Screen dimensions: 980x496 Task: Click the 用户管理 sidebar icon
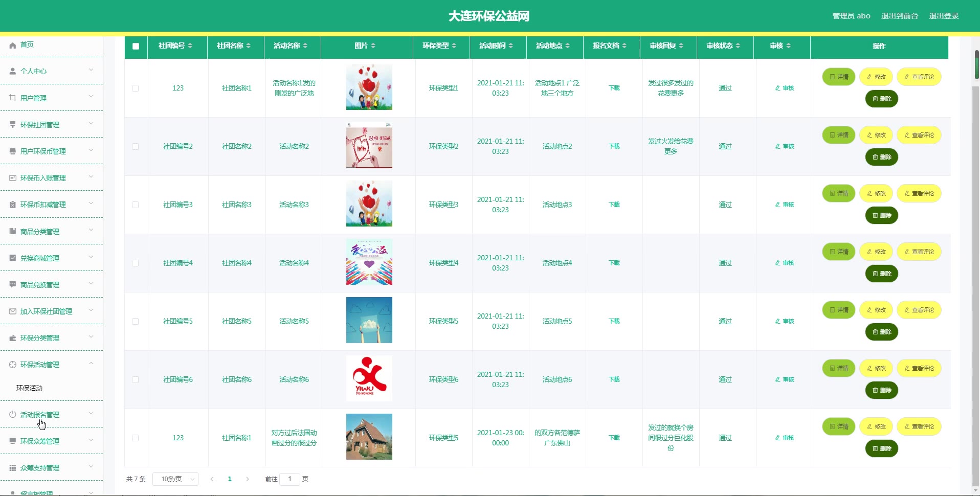(13, 98)
